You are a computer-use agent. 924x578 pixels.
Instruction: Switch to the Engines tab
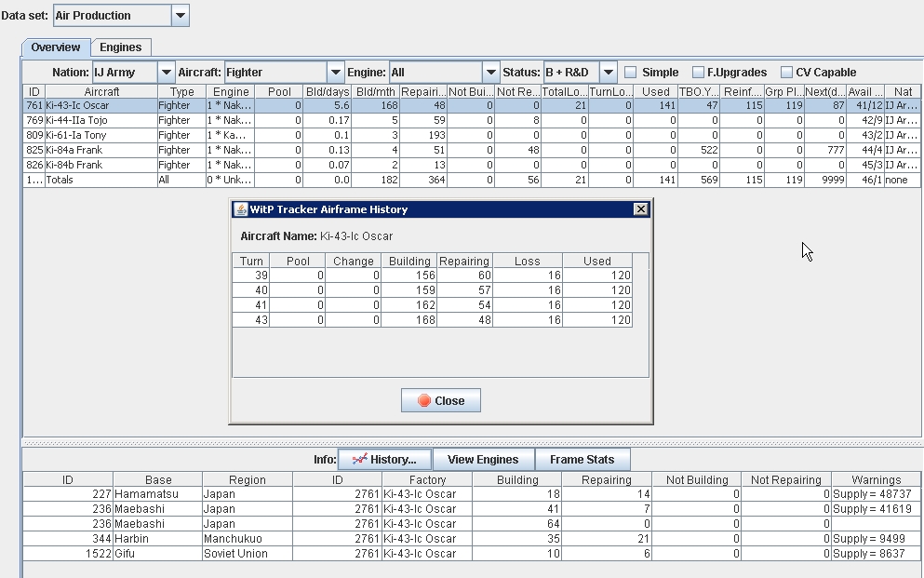point(122,47)
